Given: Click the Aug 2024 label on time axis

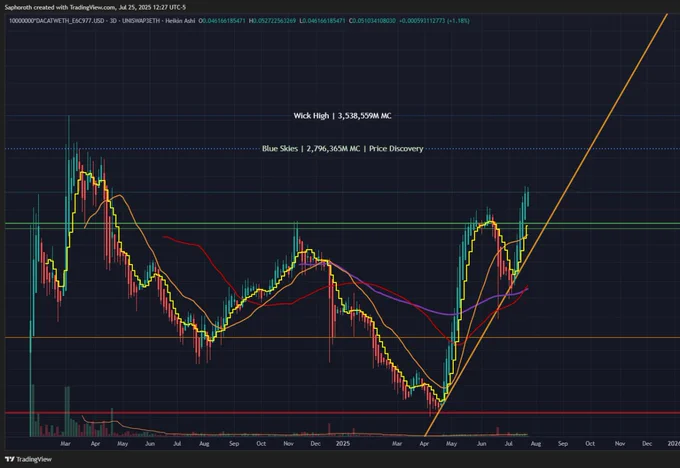Looking at the screenshot, I should click(x=204, y=444).
